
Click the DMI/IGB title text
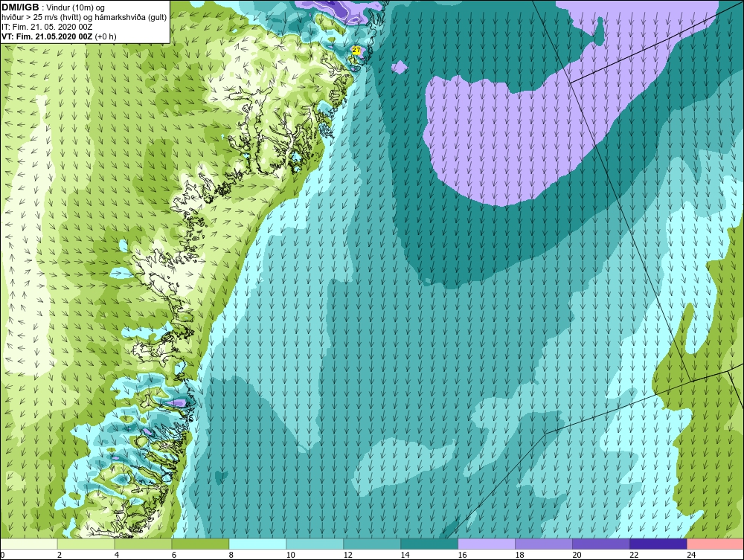(20, 7)
